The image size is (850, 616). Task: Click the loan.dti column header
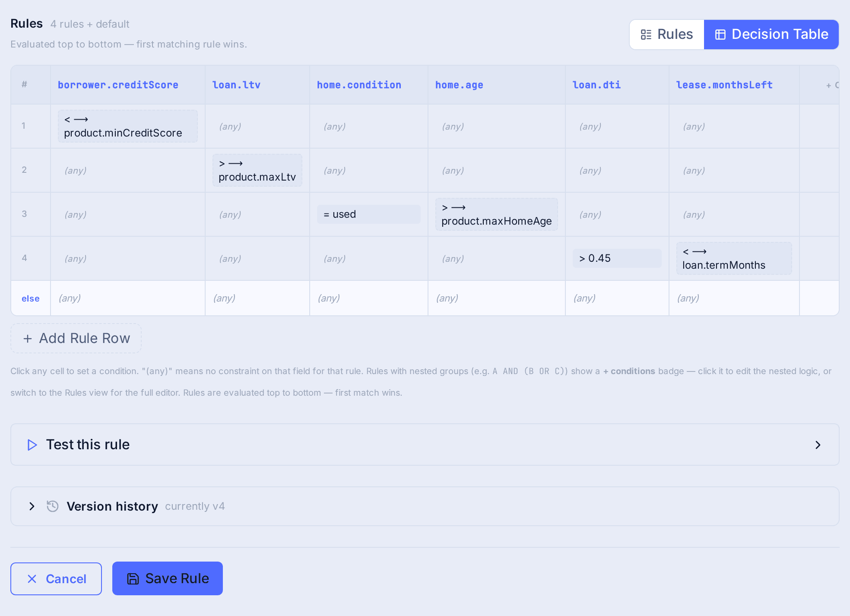596,85
